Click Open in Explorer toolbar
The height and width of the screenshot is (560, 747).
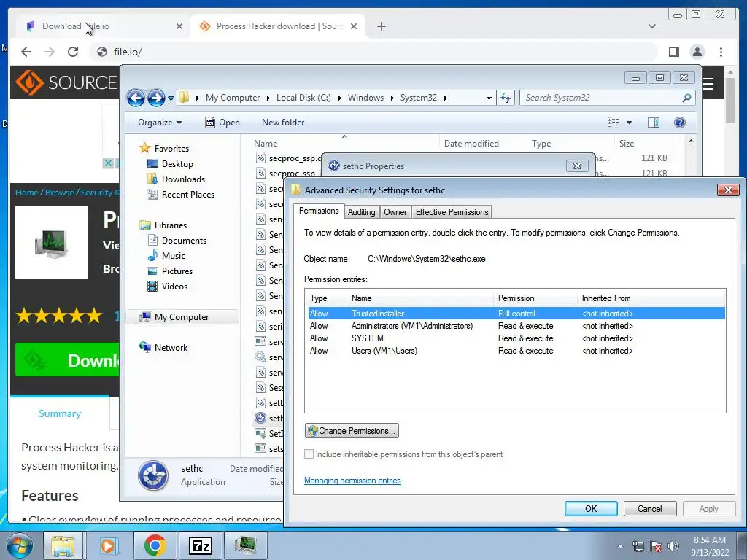222,122
